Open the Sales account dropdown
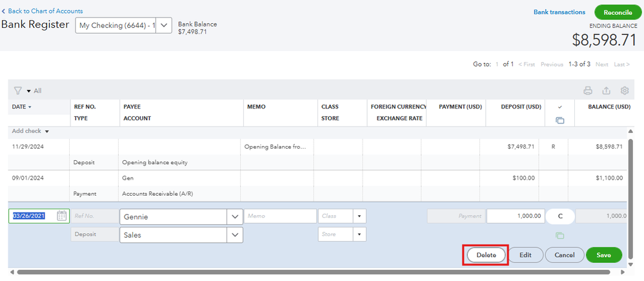Viewport: 644px width, 281px height. 235,235
